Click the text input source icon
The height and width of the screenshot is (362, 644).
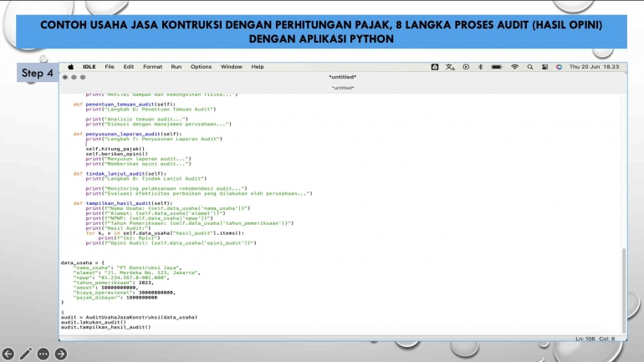tap(450, 66)
